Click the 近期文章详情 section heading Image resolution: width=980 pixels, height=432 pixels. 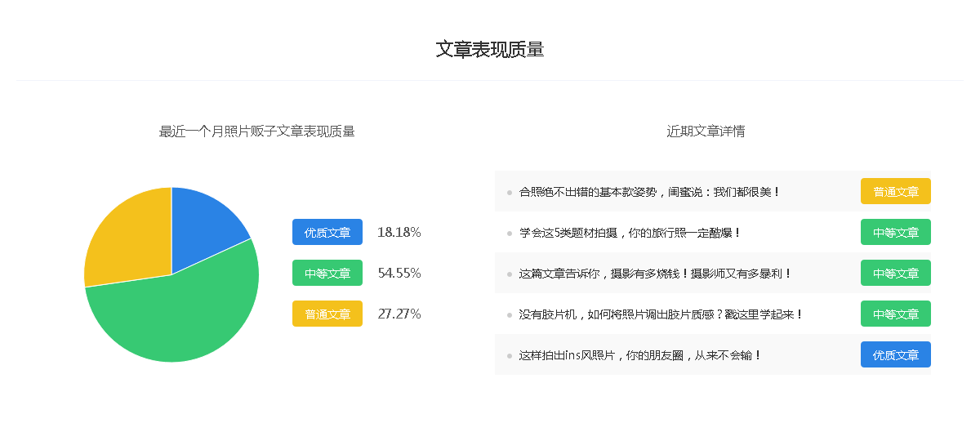click(706, 131)
